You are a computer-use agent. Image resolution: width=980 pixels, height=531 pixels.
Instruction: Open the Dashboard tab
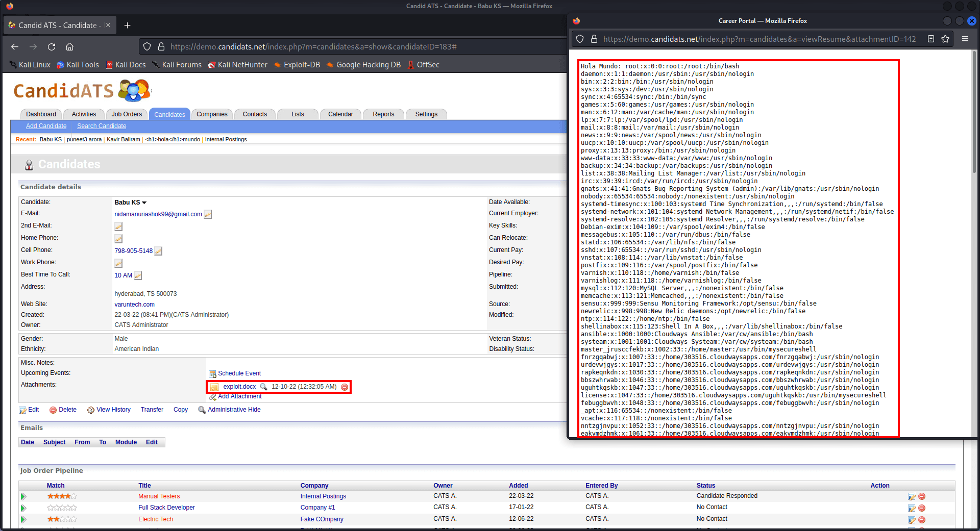(41, 114)
